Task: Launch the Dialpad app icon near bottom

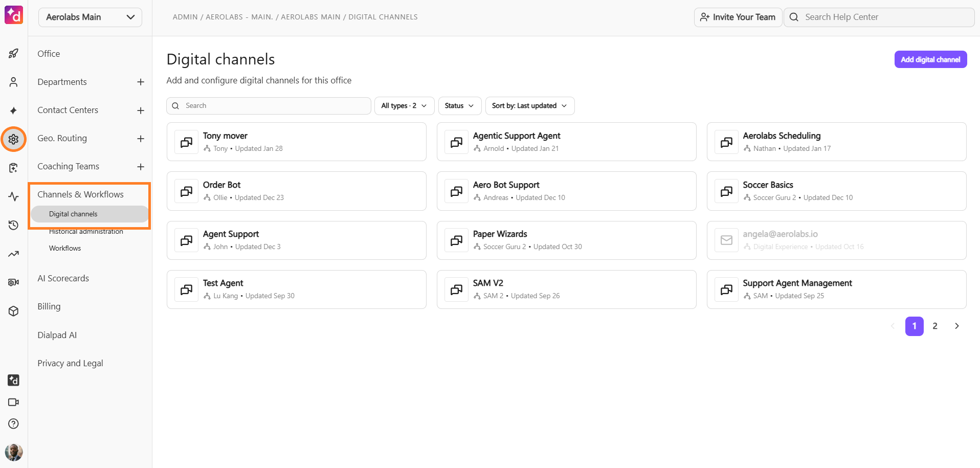Action: click(x=14, y=380)
